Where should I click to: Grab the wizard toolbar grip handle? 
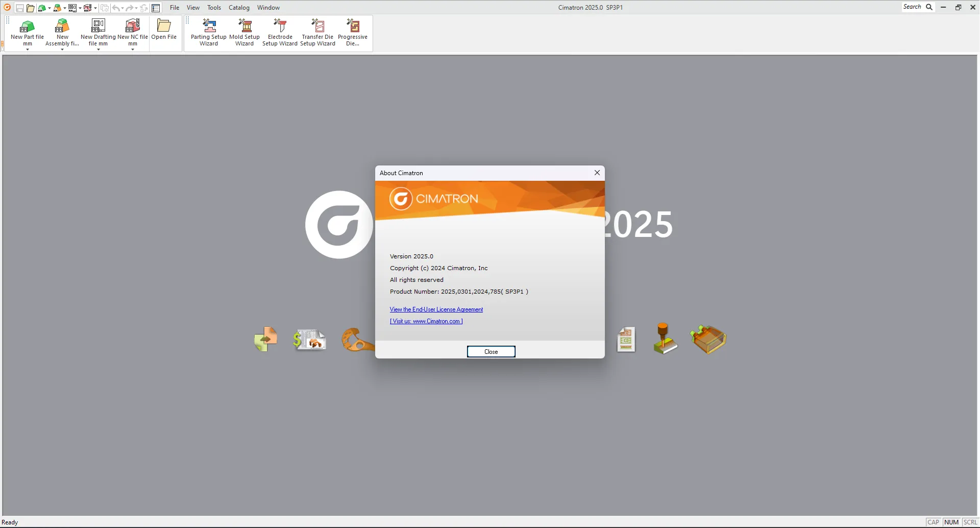coord(187,20)
